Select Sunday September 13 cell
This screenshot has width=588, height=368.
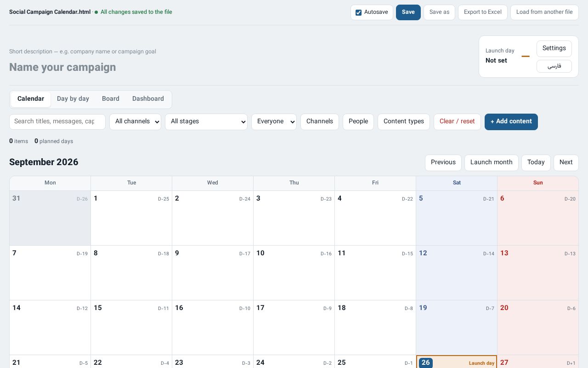click(x=538, y=273)
